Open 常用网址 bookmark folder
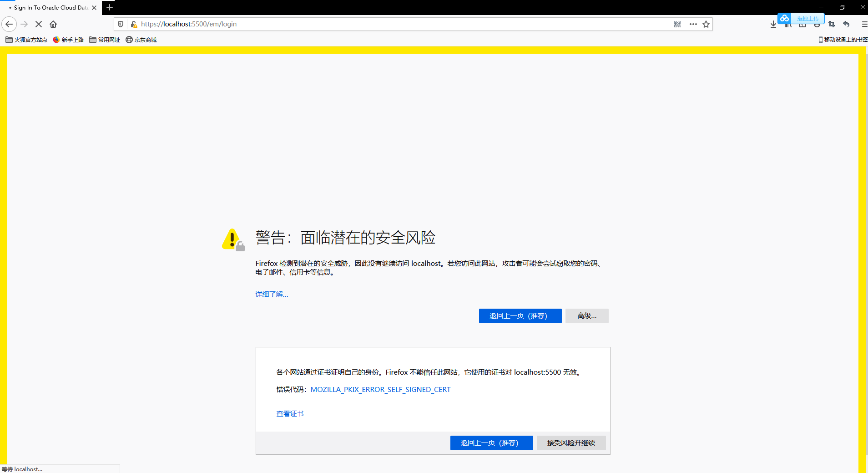Image resolution: width=868 pixels, height=473 pixels. pos(105,40)
